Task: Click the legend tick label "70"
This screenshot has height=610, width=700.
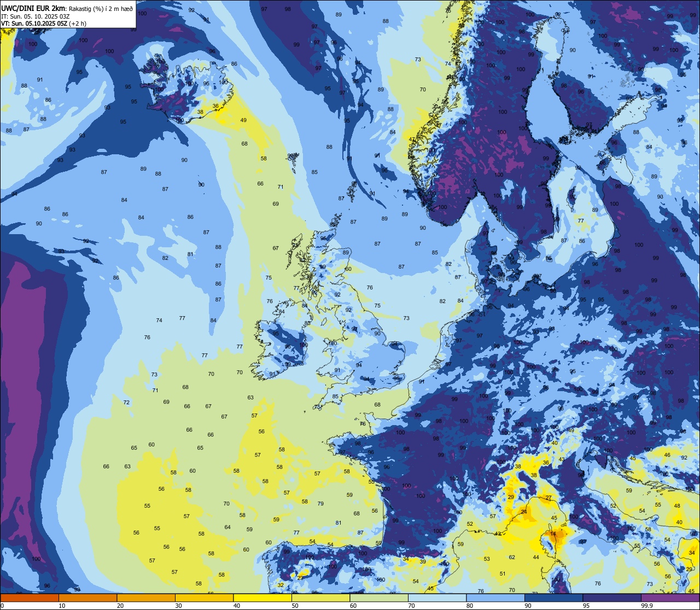Action: coord(411,606)
